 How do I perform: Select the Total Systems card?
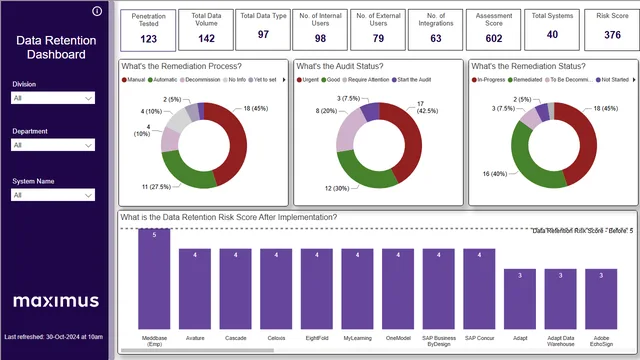coord(552,30)
